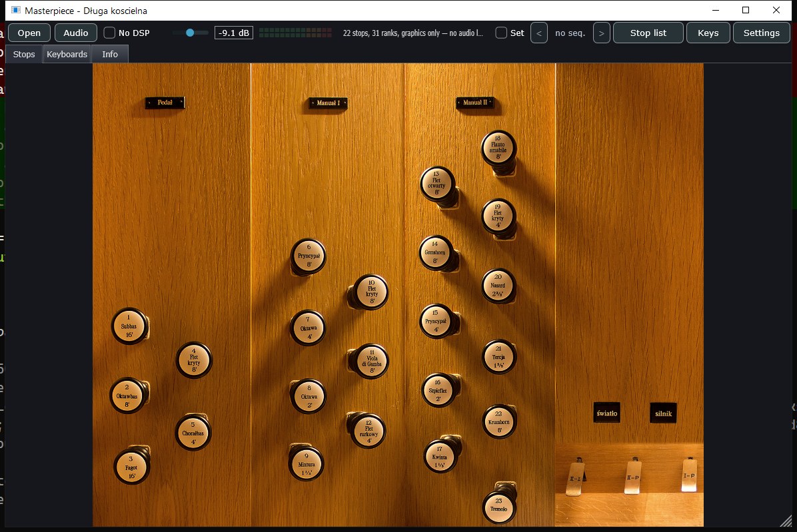This screenshot has height=532, width=797.
Task: Adjust the volume slider handle
Action: 190,33
